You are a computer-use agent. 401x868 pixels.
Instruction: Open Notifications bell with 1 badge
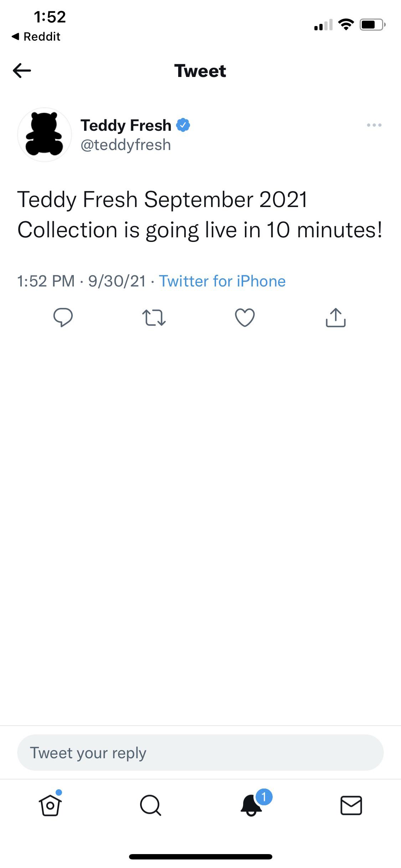[252, 805]
